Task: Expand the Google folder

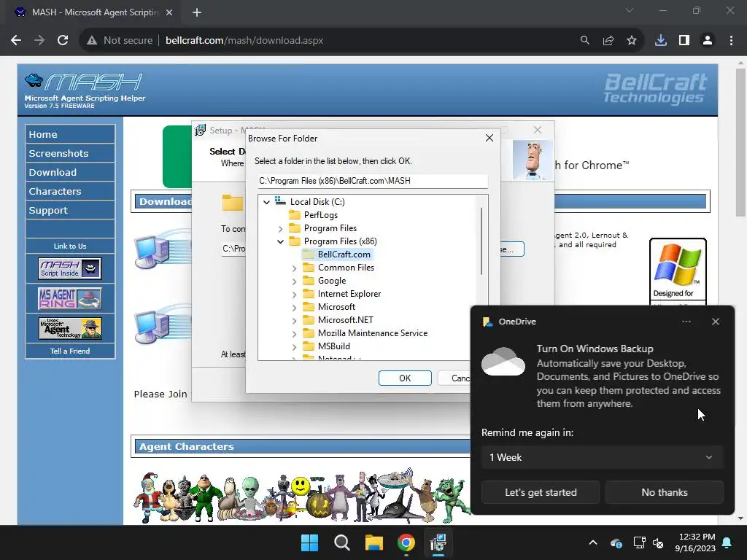Action: (295, 281)
